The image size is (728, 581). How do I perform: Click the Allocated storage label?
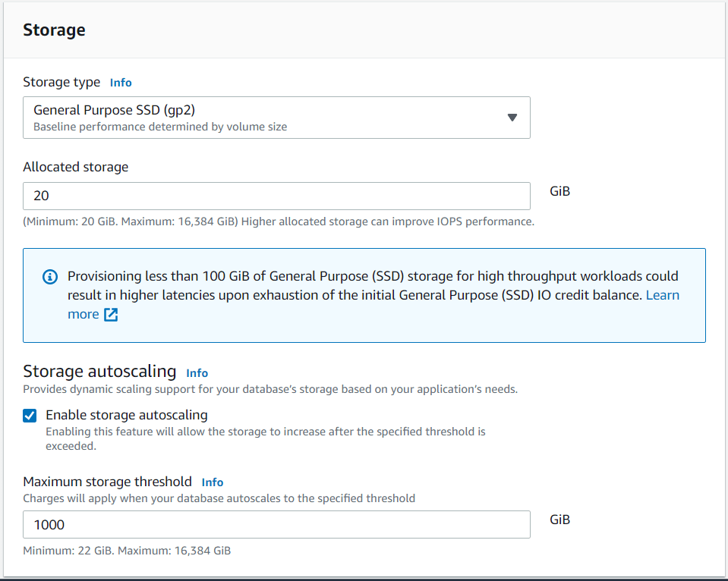pyautogui.click(x=76, y=167)
